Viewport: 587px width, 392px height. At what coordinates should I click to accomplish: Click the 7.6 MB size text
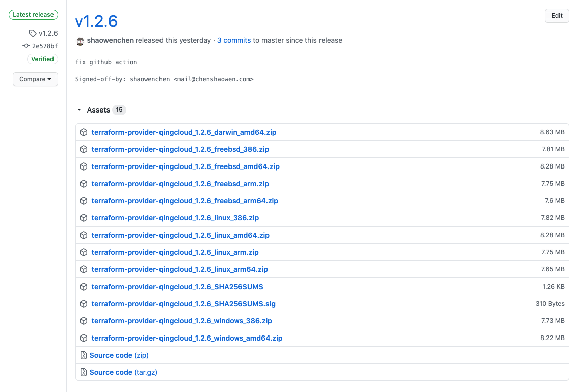click(x=554, y=201)
